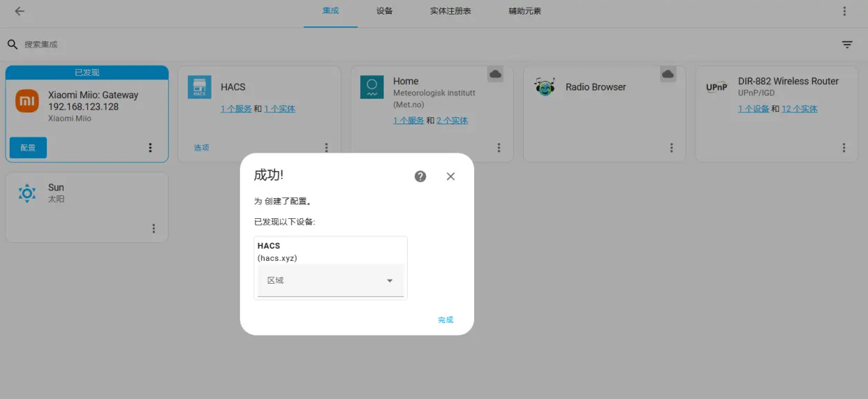The image size is (868, 399).
Task: Switch to the 集成 tab
Action: (330, 11)
